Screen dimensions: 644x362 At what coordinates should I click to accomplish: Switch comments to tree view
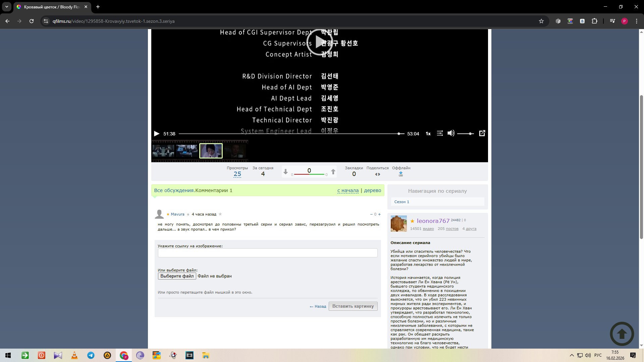[x=372, y=190]
